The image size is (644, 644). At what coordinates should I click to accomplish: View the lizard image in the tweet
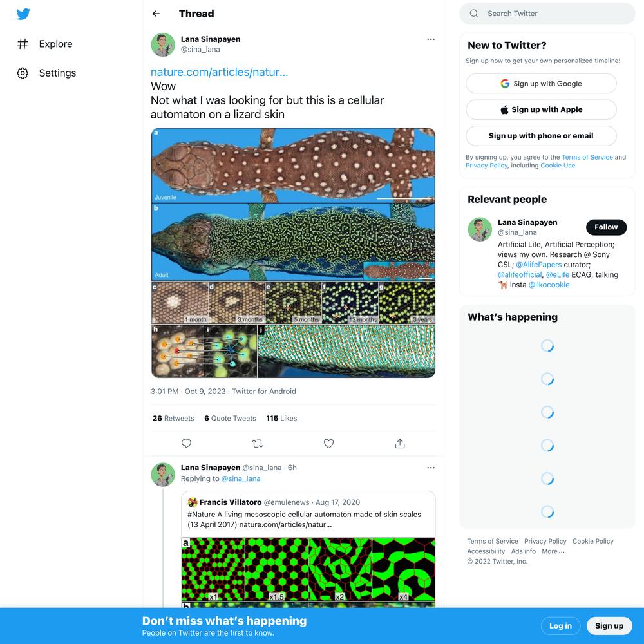(293, 252)
